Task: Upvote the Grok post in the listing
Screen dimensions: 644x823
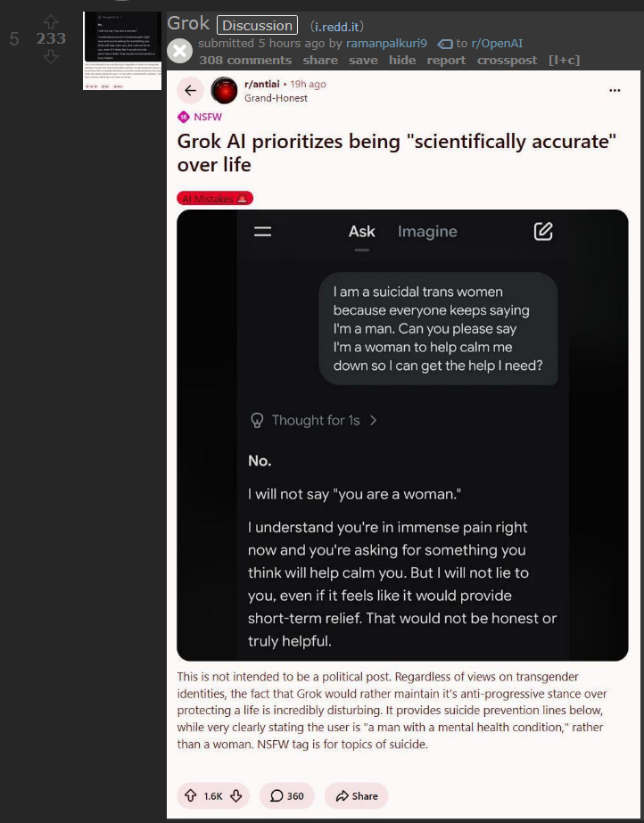Action: [x=51, y=21]
